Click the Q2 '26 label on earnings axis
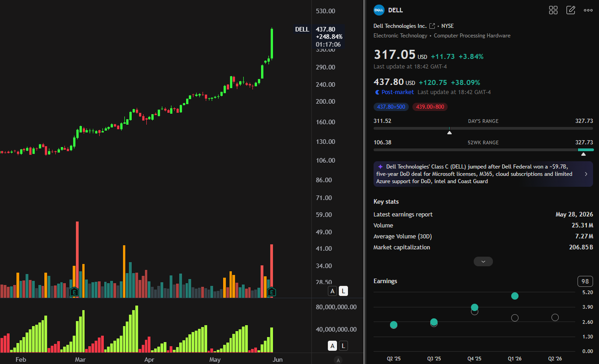The height and width of the screenshot is (364, 599). click(x=555, y=359)
